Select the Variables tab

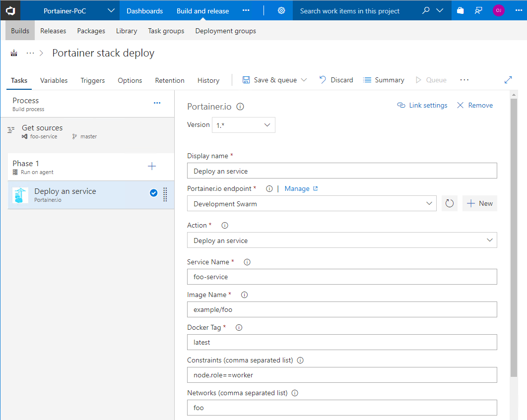pos(54,80)
